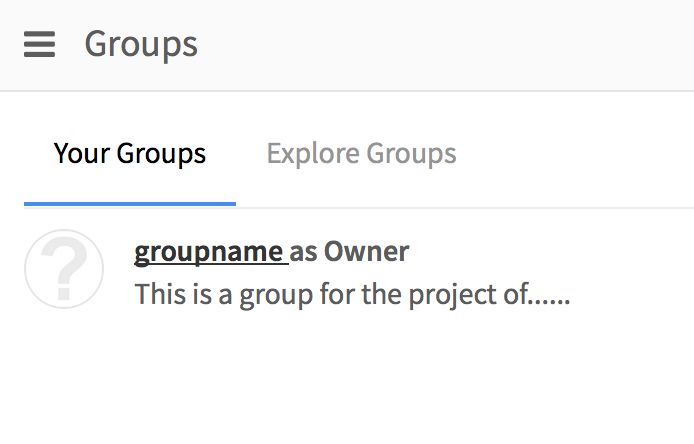Click the Groups page title
The image size is (694, 444).
click(x=141, y=45)
